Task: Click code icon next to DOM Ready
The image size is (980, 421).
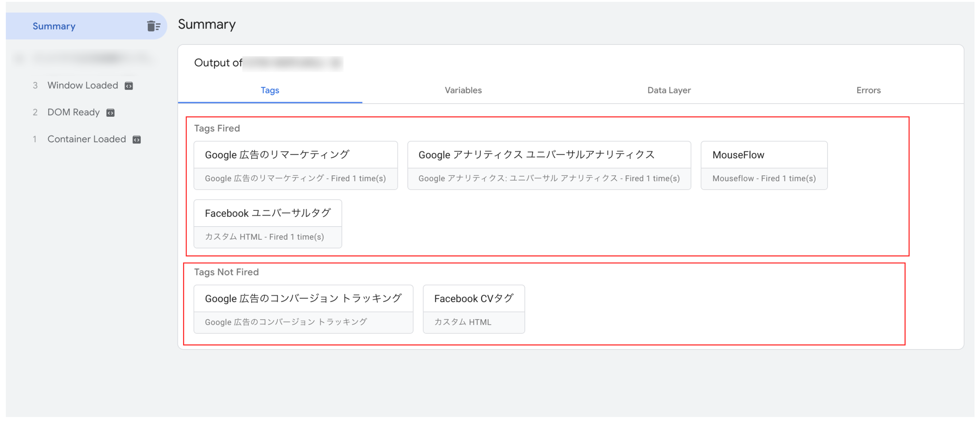Action: pyautogui.click(x=110, y=113)
